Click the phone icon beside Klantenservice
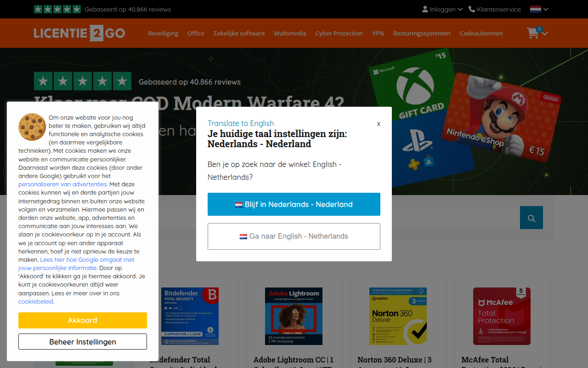 coord(472,9)
